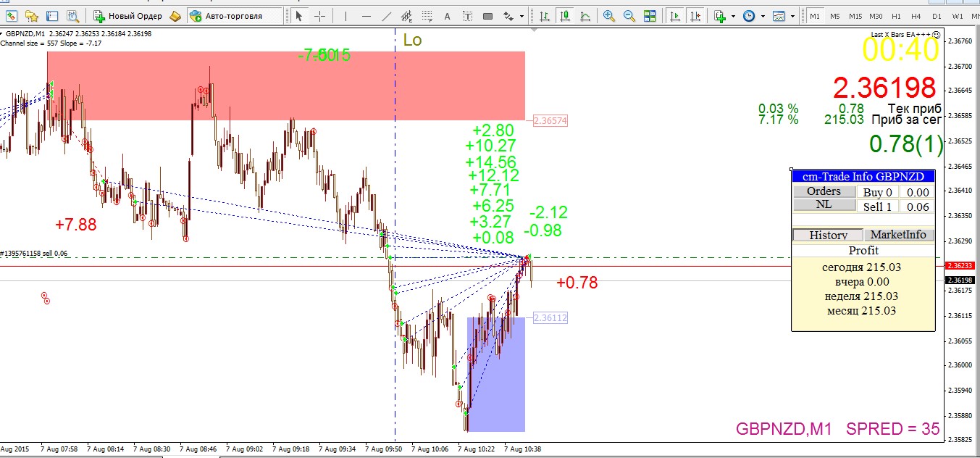This screenshot has width=980, height=458.
Task: Click the 2.36574 red zone price label
Action: coord(550,121)
